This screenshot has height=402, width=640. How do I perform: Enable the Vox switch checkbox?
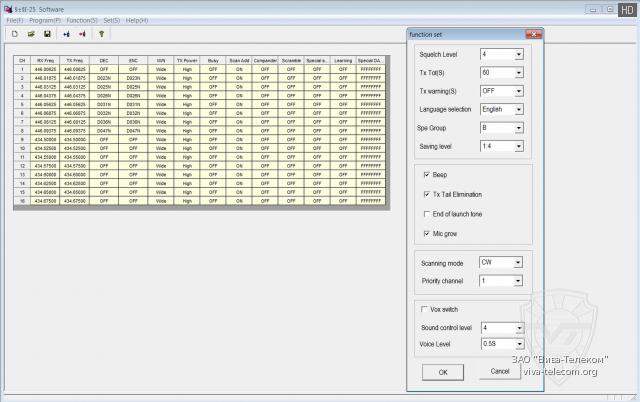[x=424, y=309]
